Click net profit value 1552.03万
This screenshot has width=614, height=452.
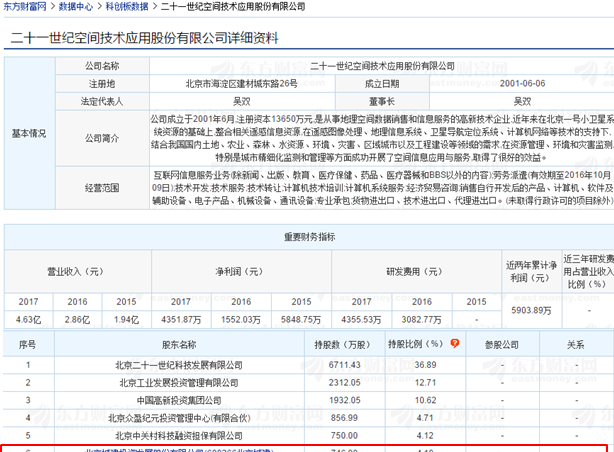pos(241,320)
